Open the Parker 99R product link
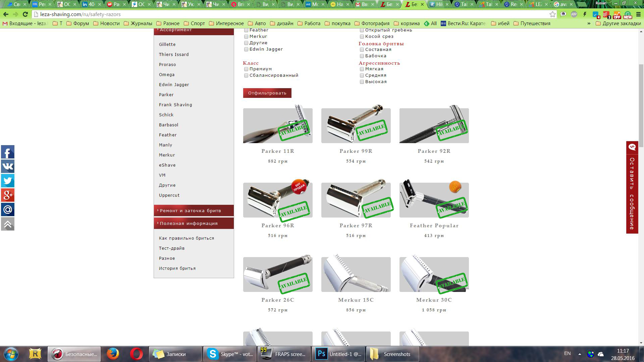Image resolution: width=644 pixels, height=362 pixels. 356,151
